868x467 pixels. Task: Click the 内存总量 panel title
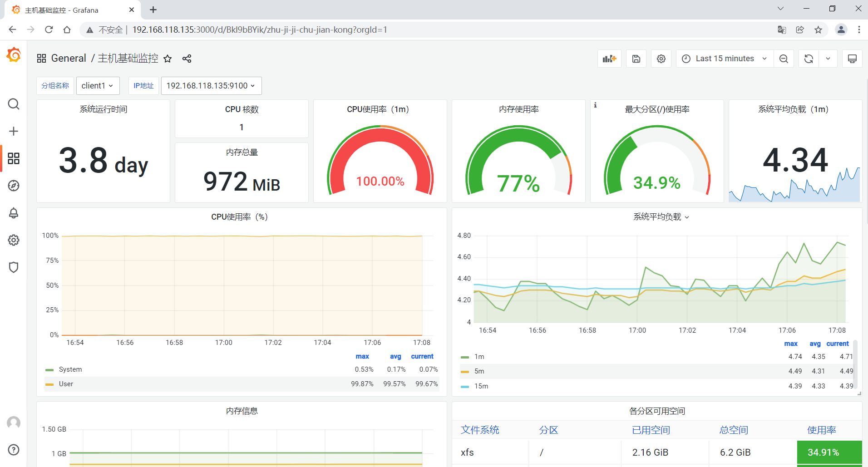[x=242, y=152]
